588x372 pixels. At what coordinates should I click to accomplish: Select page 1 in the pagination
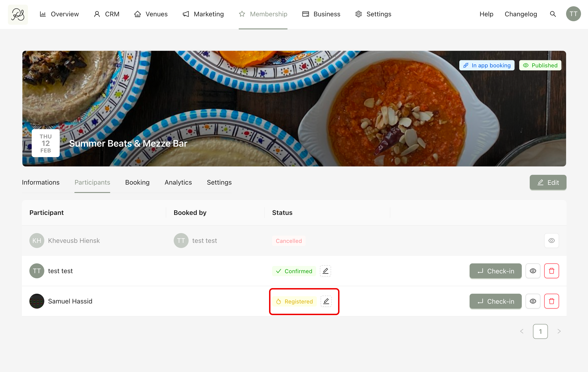[540, 331]
